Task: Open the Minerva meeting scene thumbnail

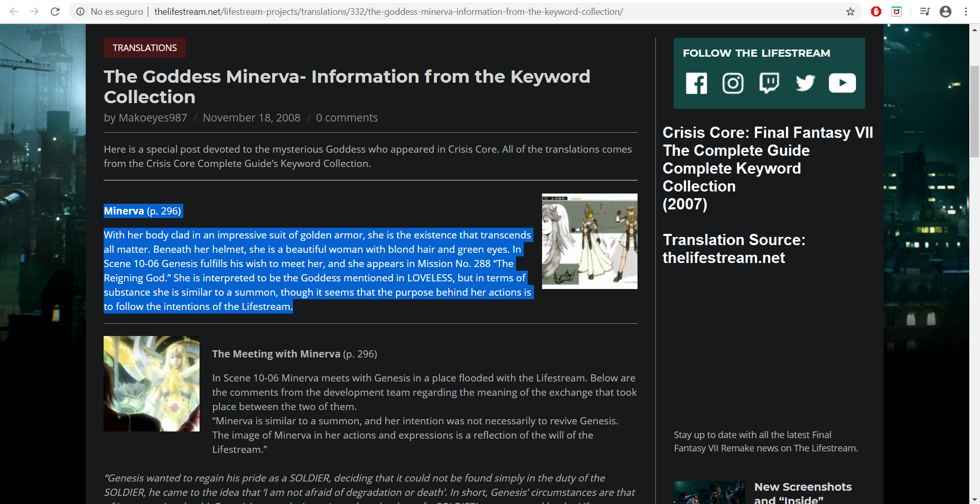Action: point(152,383)
